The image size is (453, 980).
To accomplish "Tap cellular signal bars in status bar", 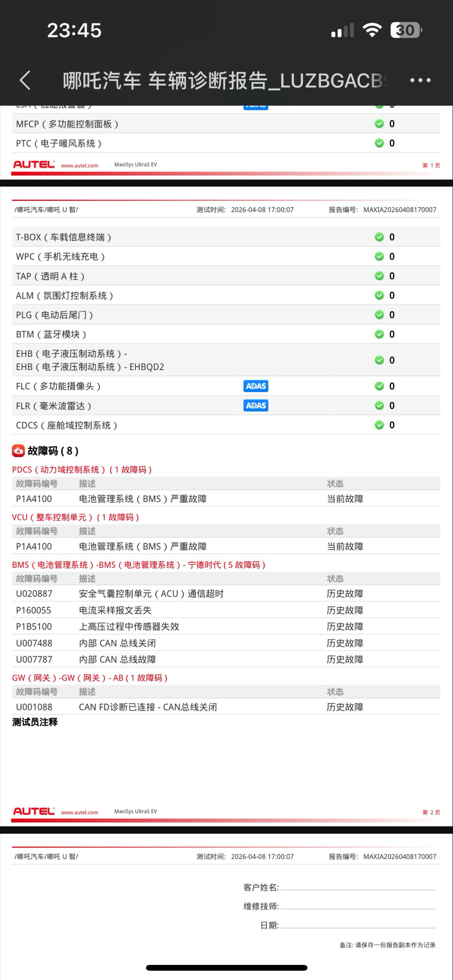I will coord(343,31).
